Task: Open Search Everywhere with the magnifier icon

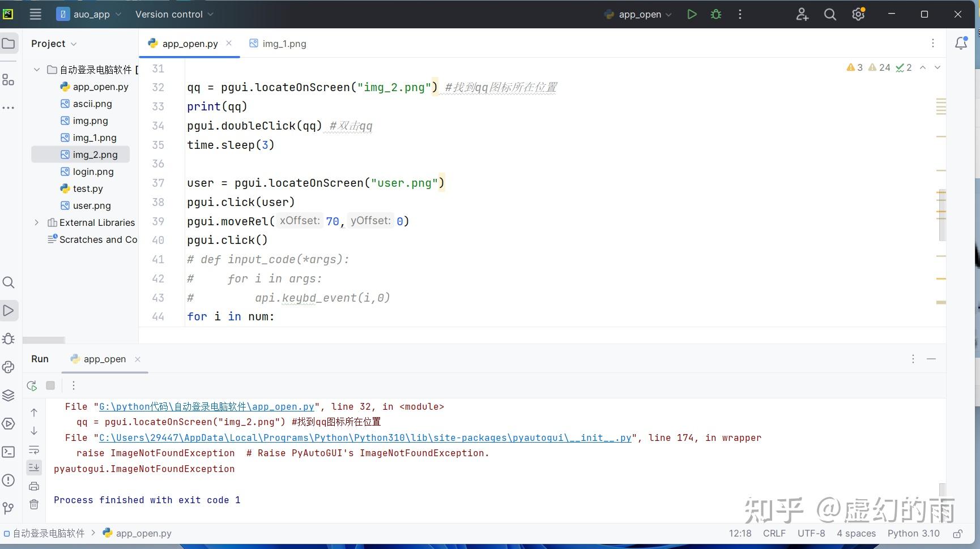Action: coord(829,14)
